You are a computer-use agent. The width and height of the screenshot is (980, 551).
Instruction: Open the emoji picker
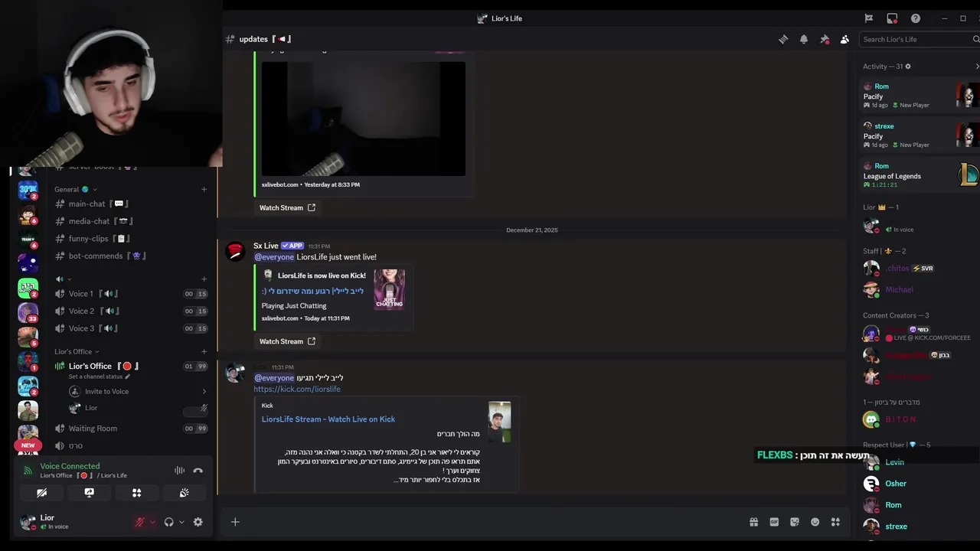pyautogui.click(x=815, y=522)
